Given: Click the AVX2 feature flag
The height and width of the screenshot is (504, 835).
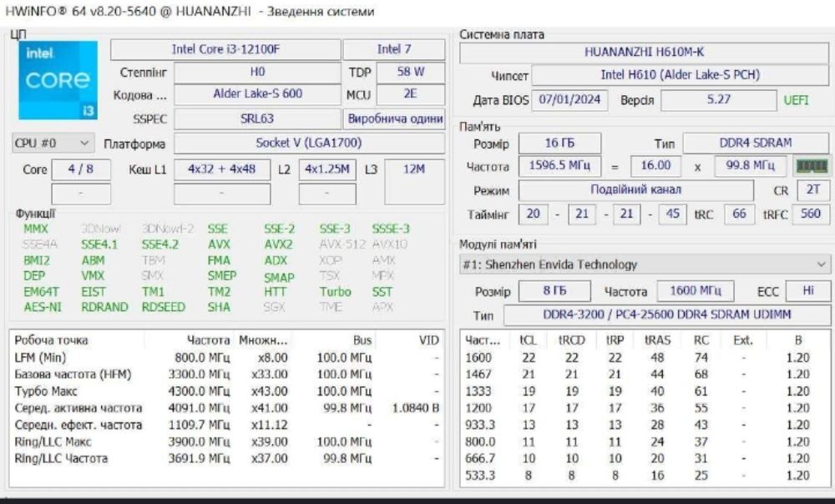Looking at the screenshot, I should [x=279, y=244].
